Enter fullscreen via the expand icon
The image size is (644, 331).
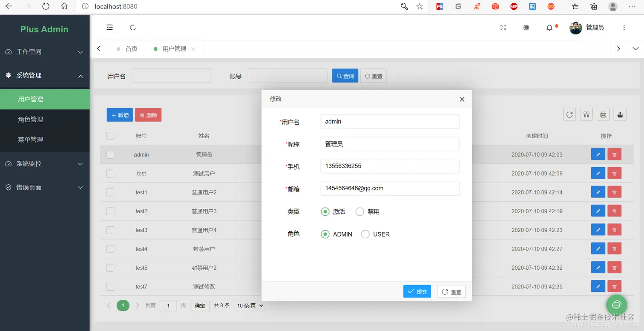point(503,27)
